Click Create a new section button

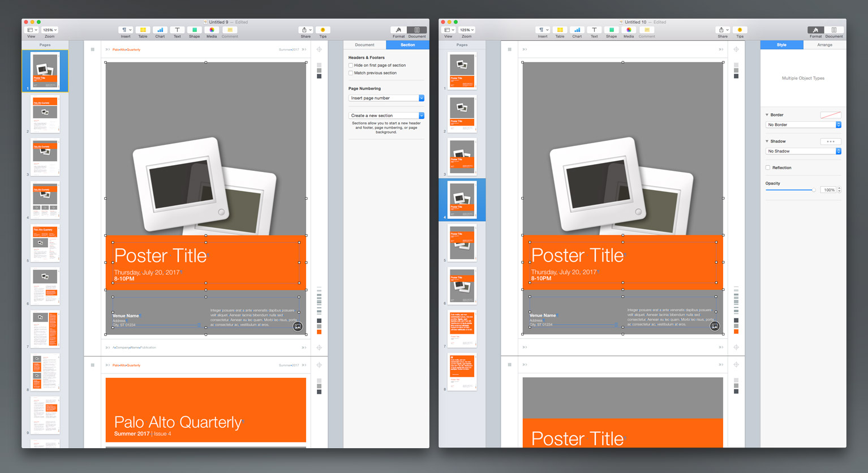pos(386,115)
